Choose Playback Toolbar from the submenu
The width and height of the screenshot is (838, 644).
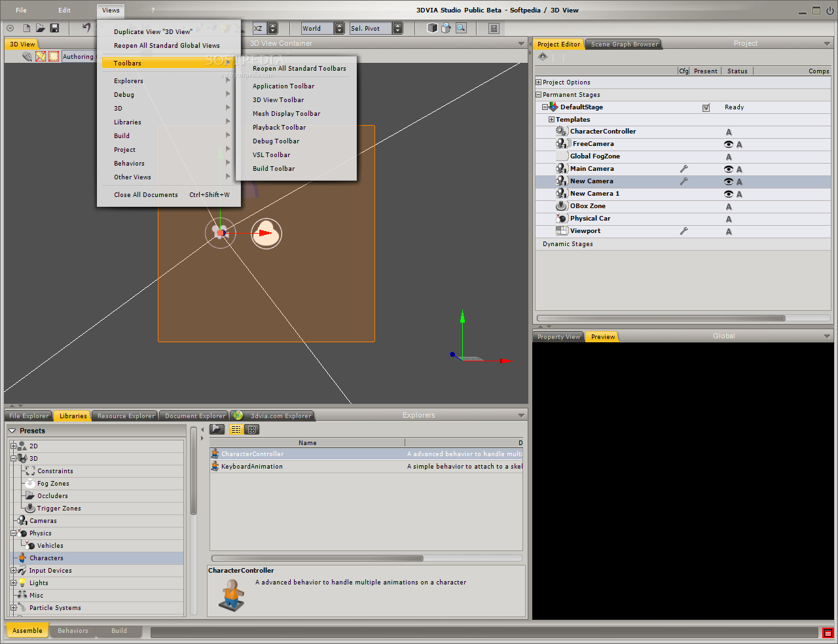279,128
